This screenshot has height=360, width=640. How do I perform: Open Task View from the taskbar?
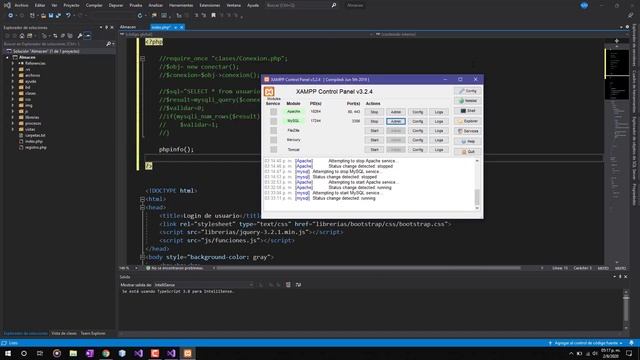(x=40, y=353)
